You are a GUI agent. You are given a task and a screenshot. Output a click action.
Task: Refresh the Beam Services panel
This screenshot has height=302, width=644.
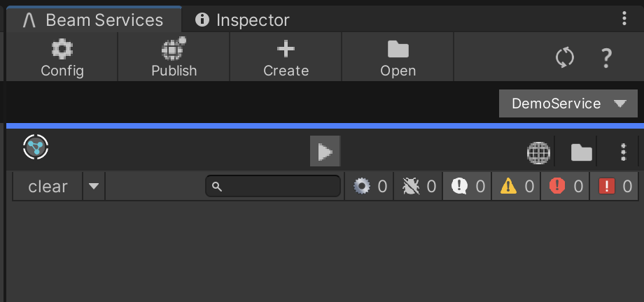point(565,58)
